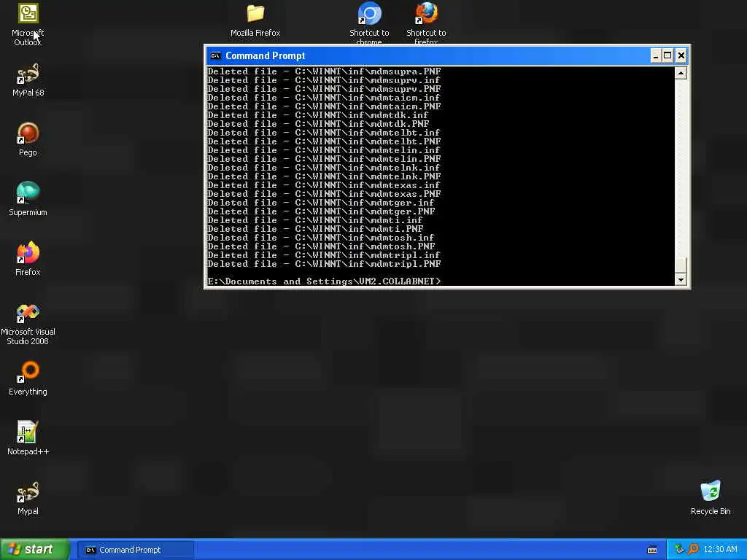Click the orange magnifier tray icon
This screenshot has width=747, height=560.
693,550
